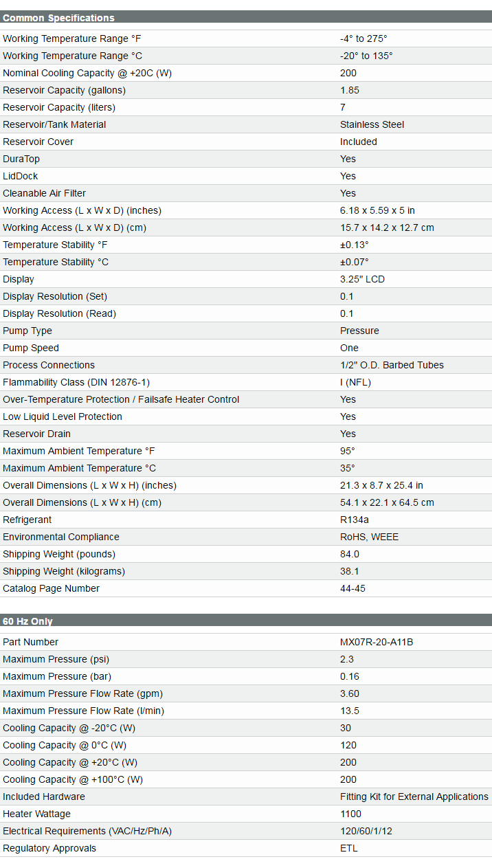Click the Heater Wattage row label
This screenshot has height=868, width=492.
point(36,814)
